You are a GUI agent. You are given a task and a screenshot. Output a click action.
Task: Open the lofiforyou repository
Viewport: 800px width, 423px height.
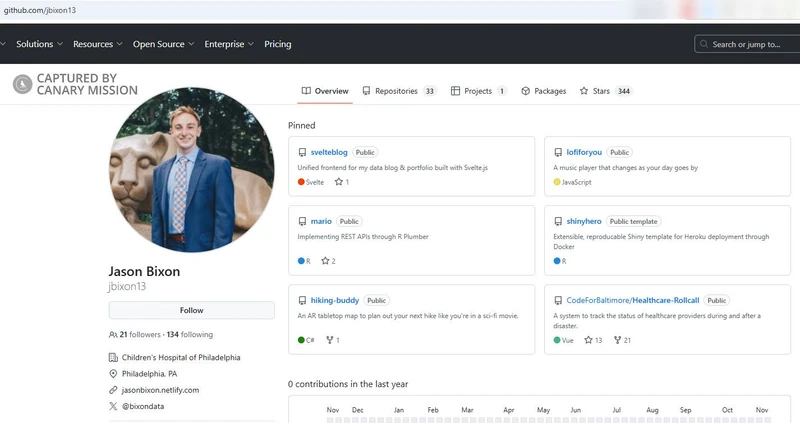(x=584, y=152)
